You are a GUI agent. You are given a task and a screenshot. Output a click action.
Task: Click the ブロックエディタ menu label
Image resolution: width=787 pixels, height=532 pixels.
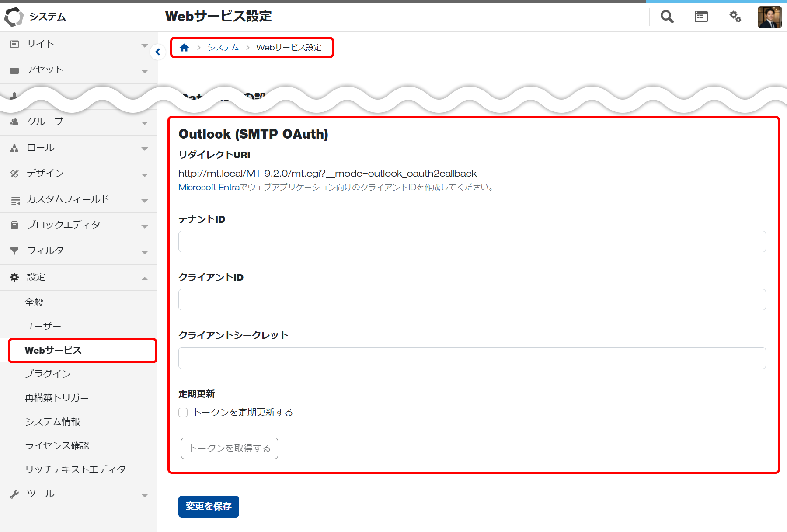point(63,225)
